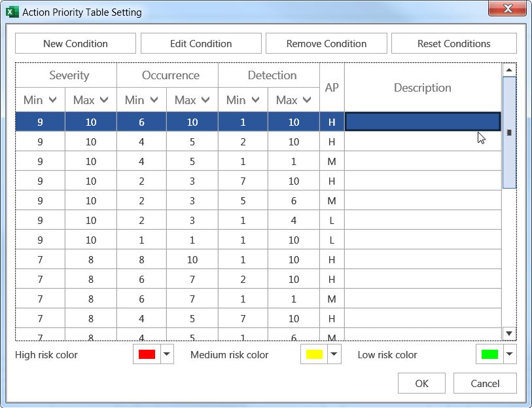This screenshot has height=408, width=532.
Task: Click the New Condition button
Action: 75,44
